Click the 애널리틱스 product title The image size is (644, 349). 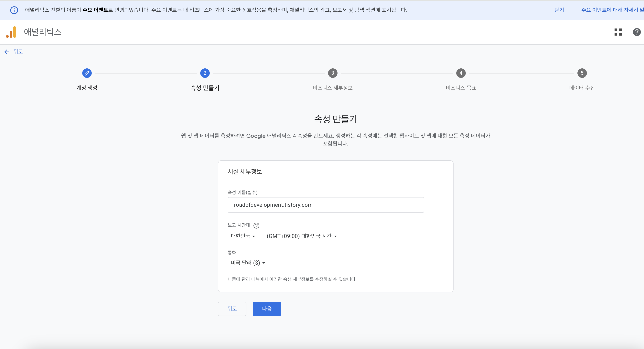[x=42, y=32]
